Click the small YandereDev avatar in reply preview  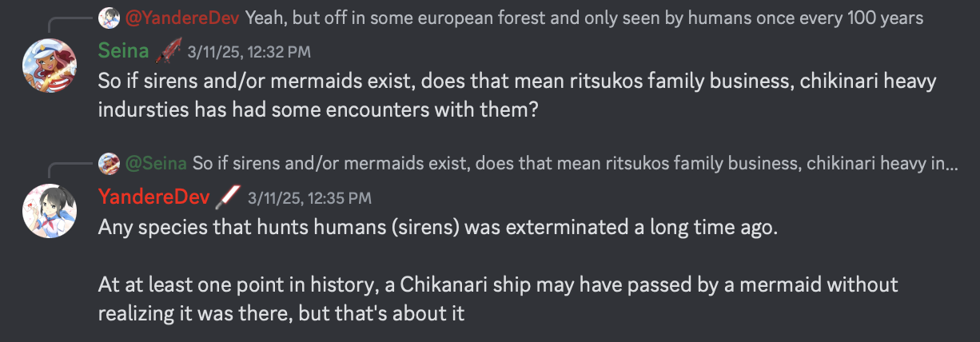[x=109, y=17]
